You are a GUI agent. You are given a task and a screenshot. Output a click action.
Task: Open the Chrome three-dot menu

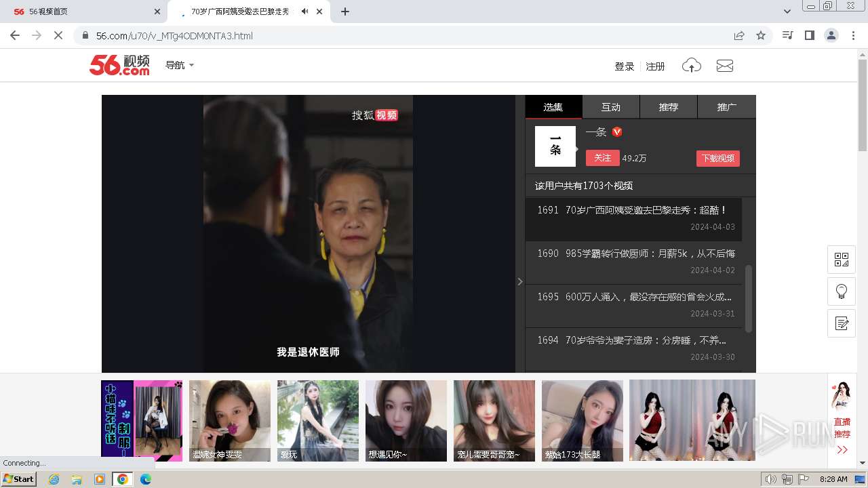point(853,36)
